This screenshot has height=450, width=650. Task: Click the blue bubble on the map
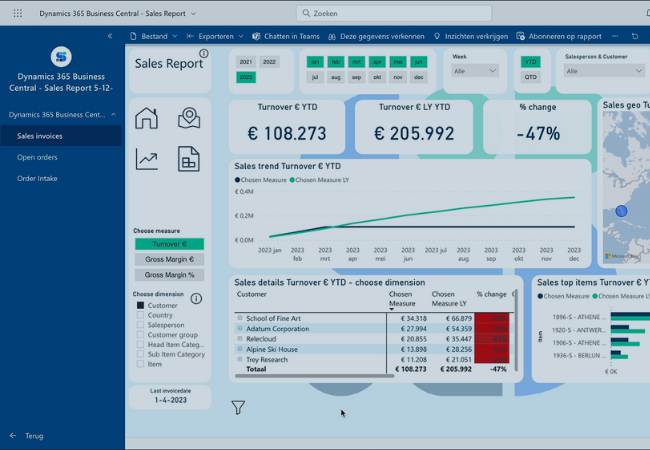[x=621, y=211]
